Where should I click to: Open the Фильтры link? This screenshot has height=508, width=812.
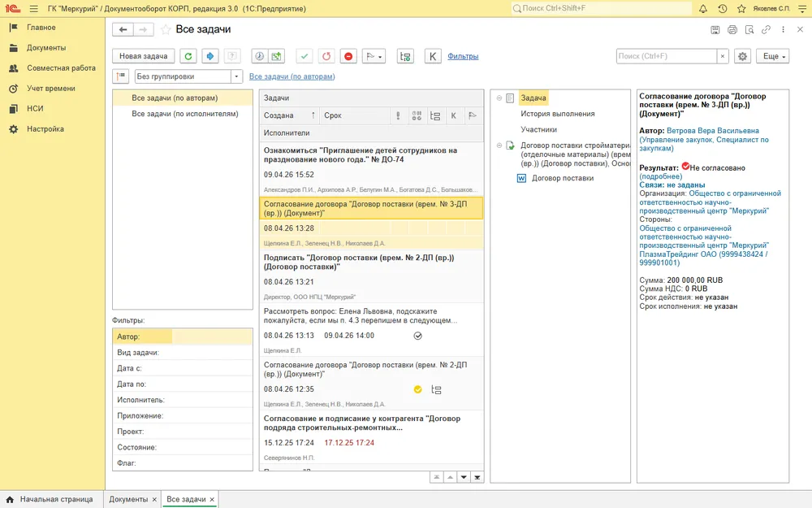coord(463,56)
